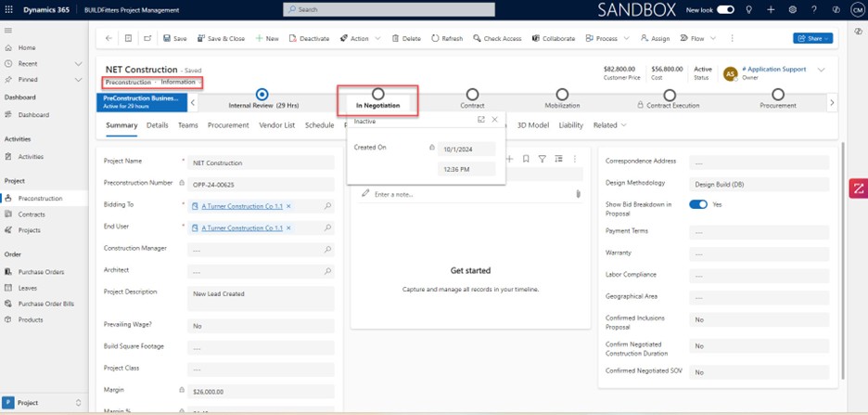This screenshot has height=415, width=868.
Task: Click the global Search box
Action: click(x=389, y=9)
